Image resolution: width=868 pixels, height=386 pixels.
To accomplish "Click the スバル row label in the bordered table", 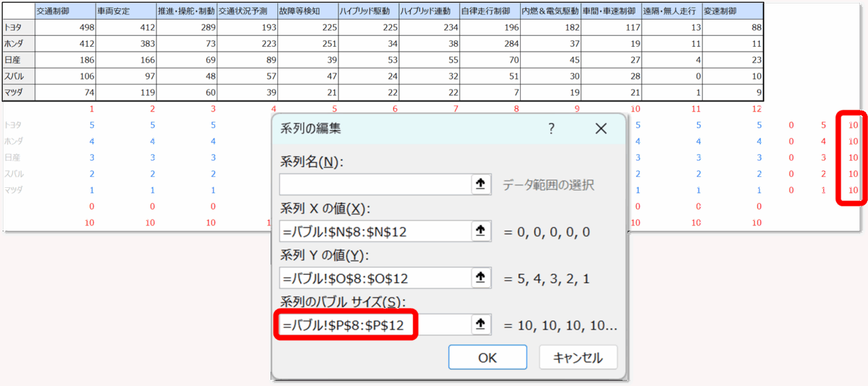I will click(18, 76).
